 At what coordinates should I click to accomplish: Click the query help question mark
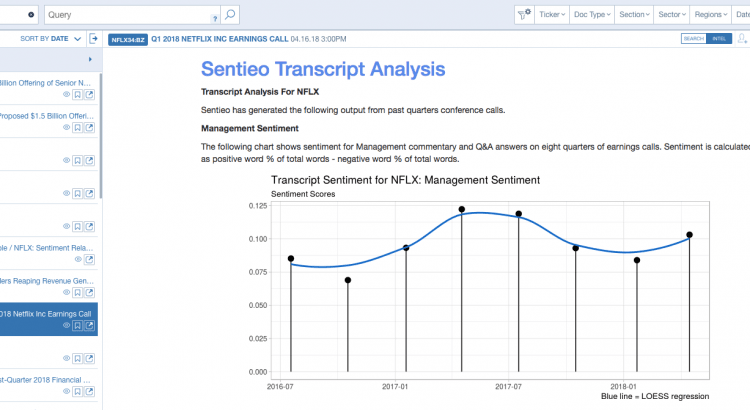click(x=216, y=18)
